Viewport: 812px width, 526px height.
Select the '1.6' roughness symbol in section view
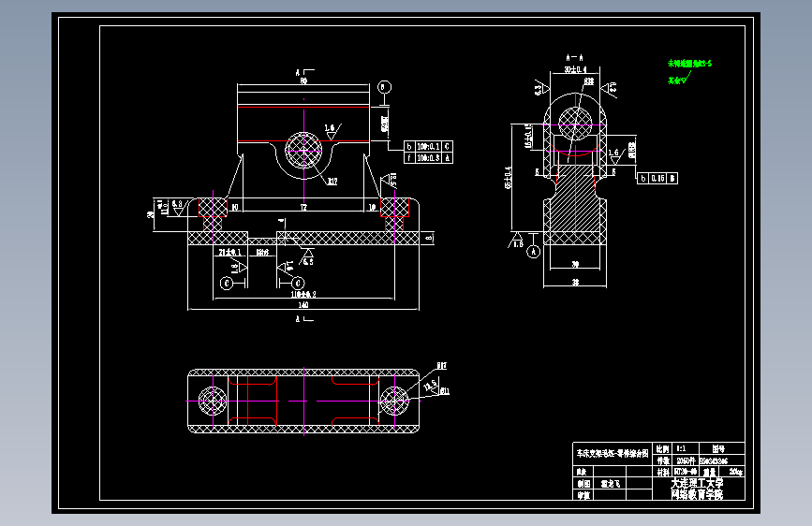(x=615, y=155)
